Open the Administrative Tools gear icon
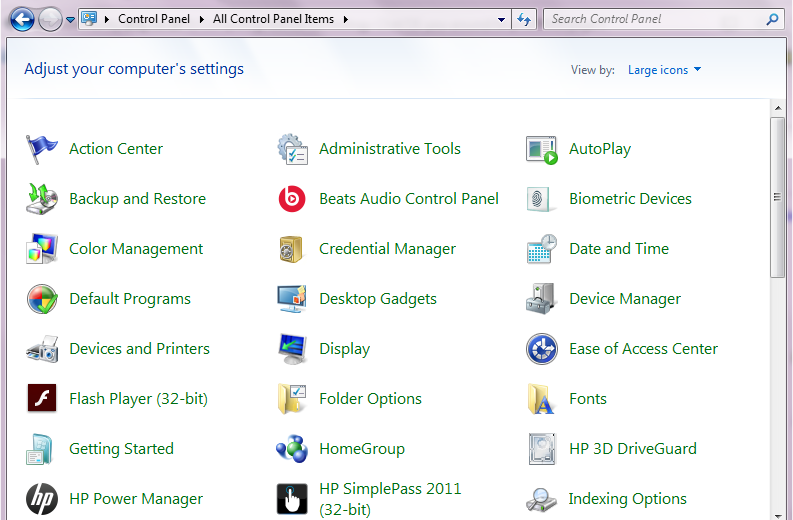This screenshot has height=520, width=793. [x=292, y=149]
